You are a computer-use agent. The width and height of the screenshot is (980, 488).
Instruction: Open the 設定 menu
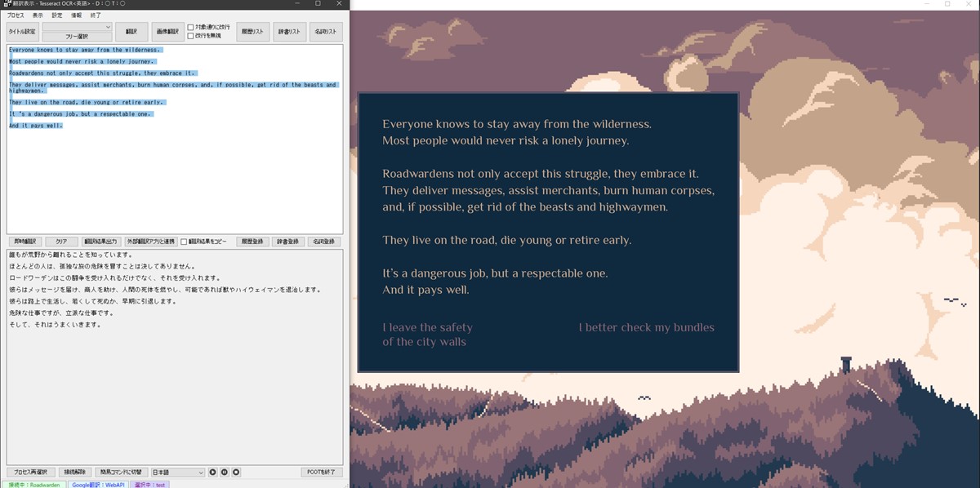pyautogui.click(x=56, y=15)
